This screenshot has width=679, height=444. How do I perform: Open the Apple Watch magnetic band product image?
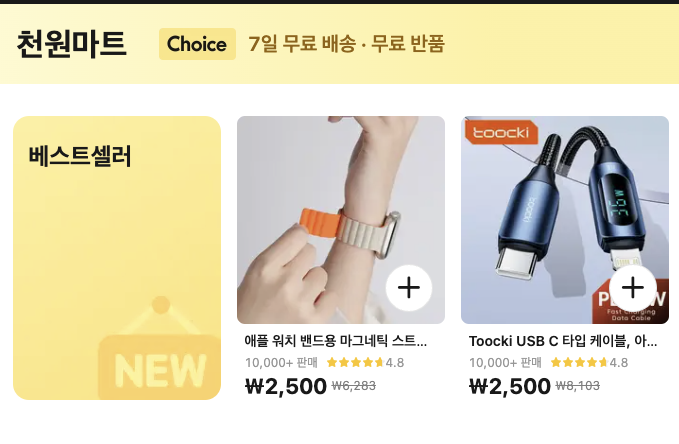341,220
